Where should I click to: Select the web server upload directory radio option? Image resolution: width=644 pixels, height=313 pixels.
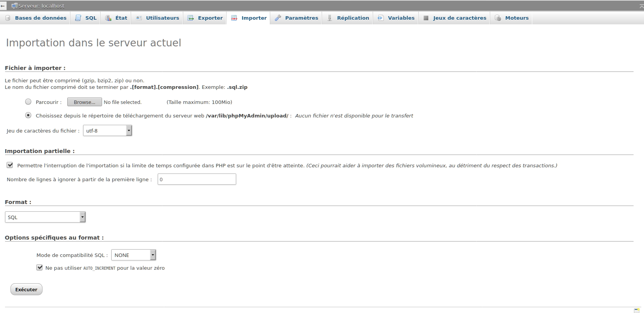point(28,115)
